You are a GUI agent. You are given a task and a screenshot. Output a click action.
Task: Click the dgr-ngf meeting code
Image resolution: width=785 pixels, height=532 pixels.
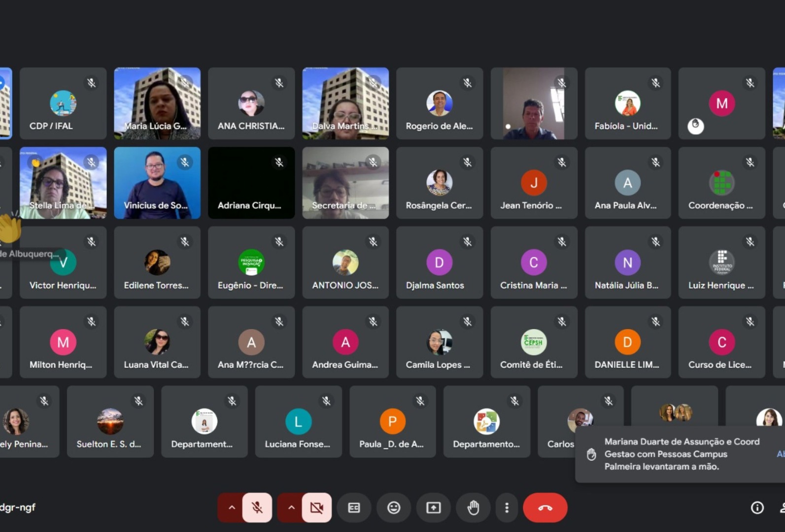coord(18,507)
